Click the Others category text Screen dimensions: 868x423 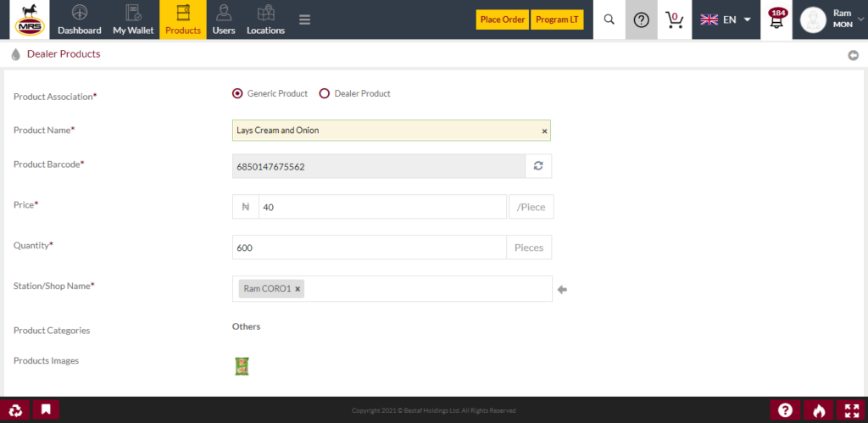coord(247,326)
